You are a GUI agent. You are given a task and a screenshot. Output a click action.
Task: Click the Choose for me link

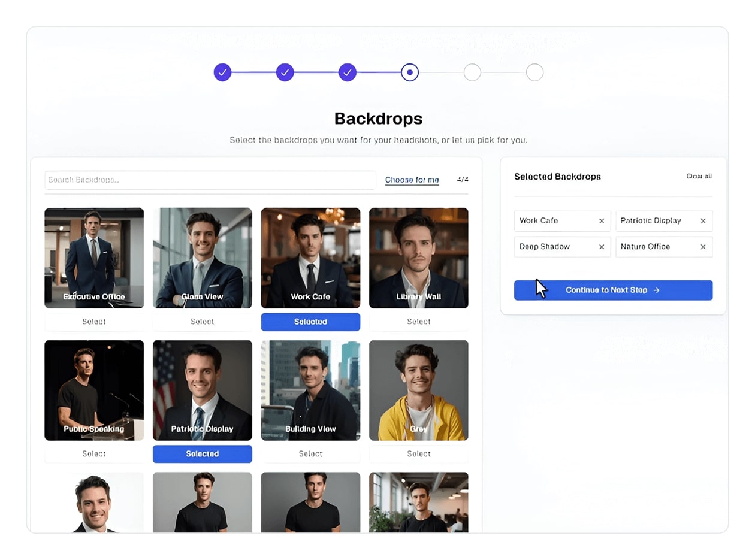(x=412, y=180)
